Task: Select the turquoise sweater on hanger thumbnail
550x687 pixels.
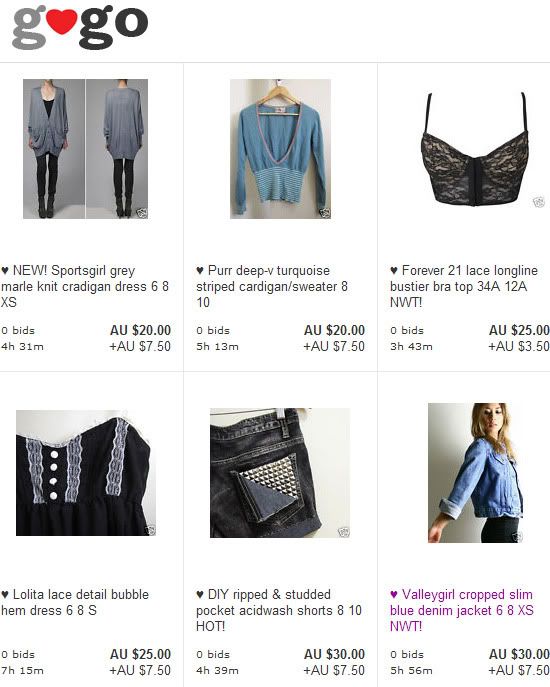Action: point(280,149)
